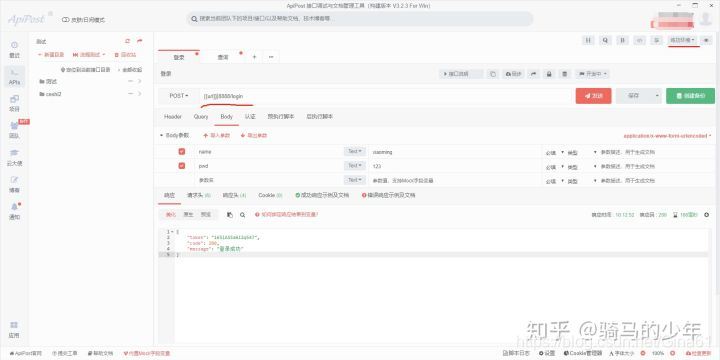
Task: Select the APIs section in sidebar
Action: point(15,77)
